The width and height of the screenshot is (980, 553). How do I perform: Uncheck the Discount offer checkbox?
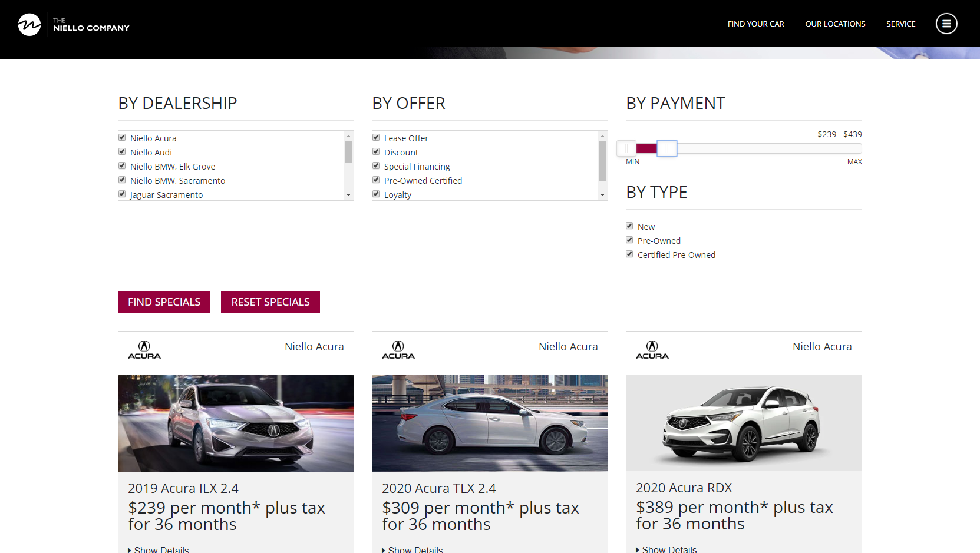[x=376, y=151]
